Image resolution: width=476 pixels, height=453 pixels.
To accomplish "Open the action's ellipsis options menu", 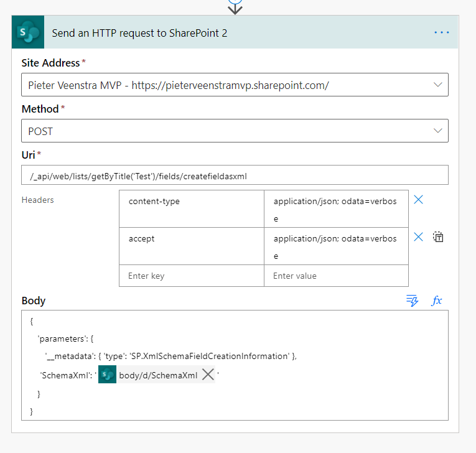I will click(x=441, y=32).
